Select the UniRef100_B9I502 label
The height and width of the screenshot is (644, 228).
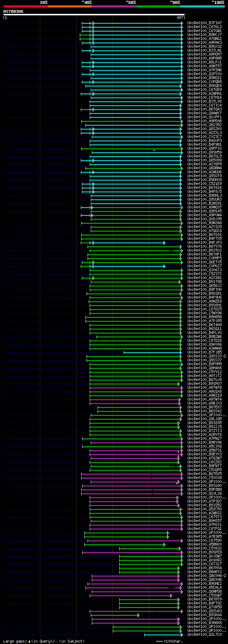(204, 251)
